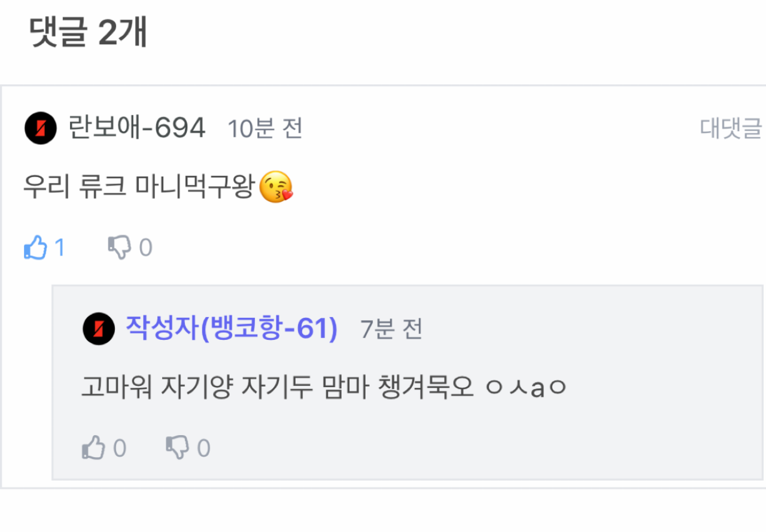
Task: Click the "10분 전" timestamp
Action: coord(265,129)
